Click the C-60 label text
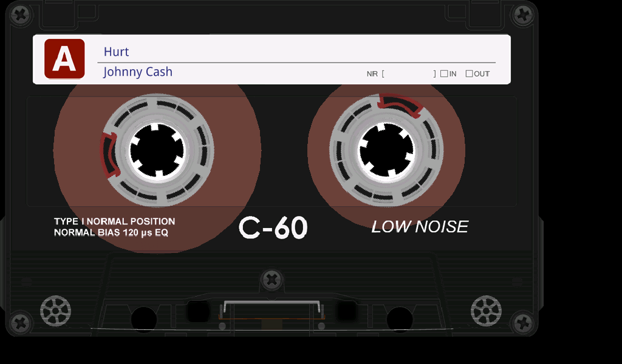Viewport: 622px width, 364px height. (x=273, y=227)
